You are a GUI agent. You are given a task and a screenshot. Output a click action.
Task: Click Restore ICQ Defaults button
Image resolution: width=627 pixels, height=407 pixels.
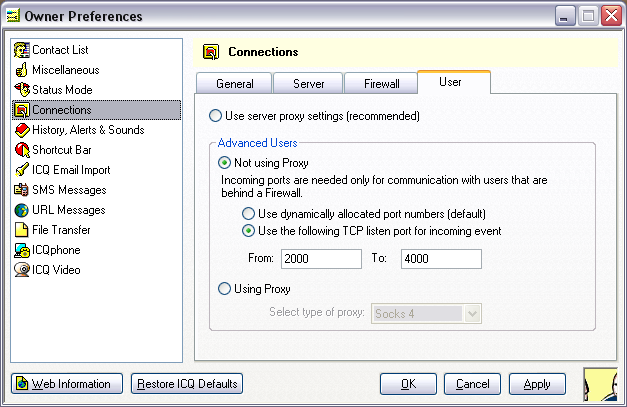tap(187, 384)
